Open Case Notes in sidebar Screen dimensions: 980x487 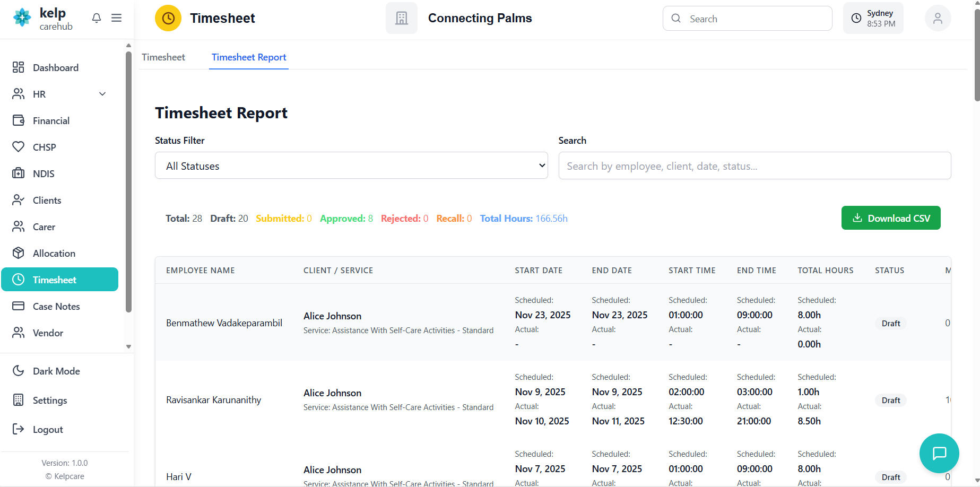(x=56, y=306)
